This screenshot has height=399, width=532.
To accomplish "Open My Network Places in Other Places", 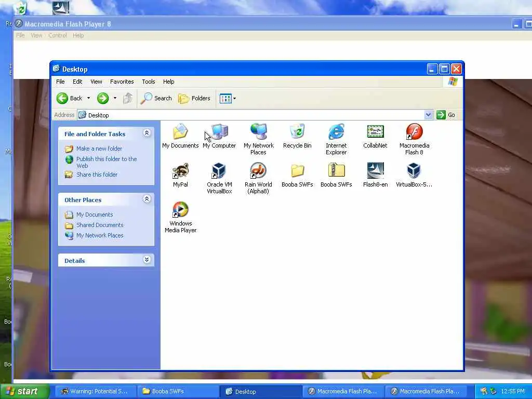I will tap(100, 235).
